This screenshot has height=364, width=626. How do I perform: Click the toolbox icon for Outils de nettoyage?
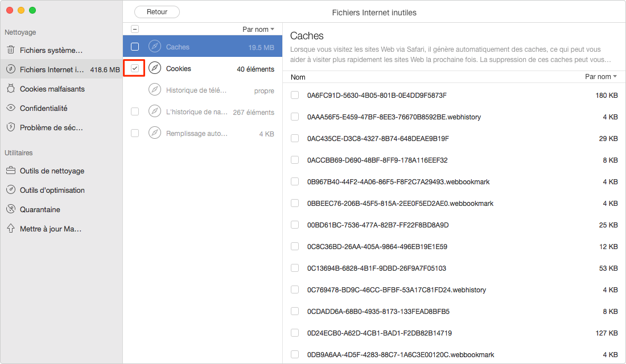pyautogui.click(x=11, y=171)
